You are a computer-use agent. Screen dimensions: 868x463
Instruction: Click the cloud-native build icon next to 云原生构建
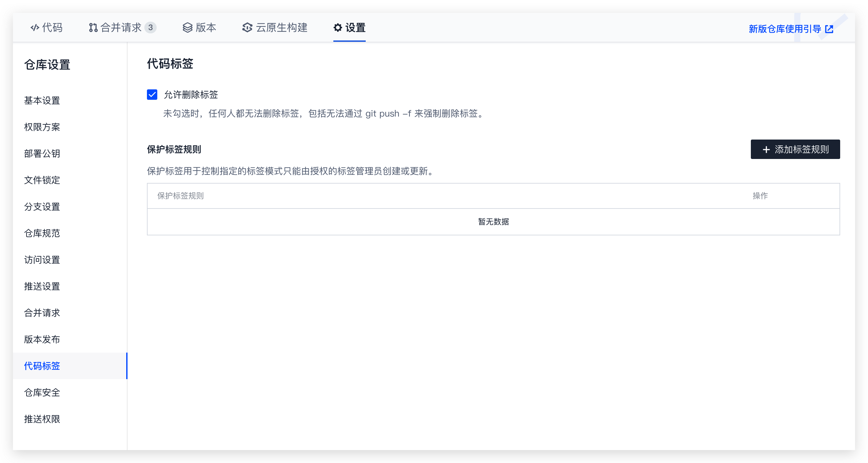click(x=247, y=28)
